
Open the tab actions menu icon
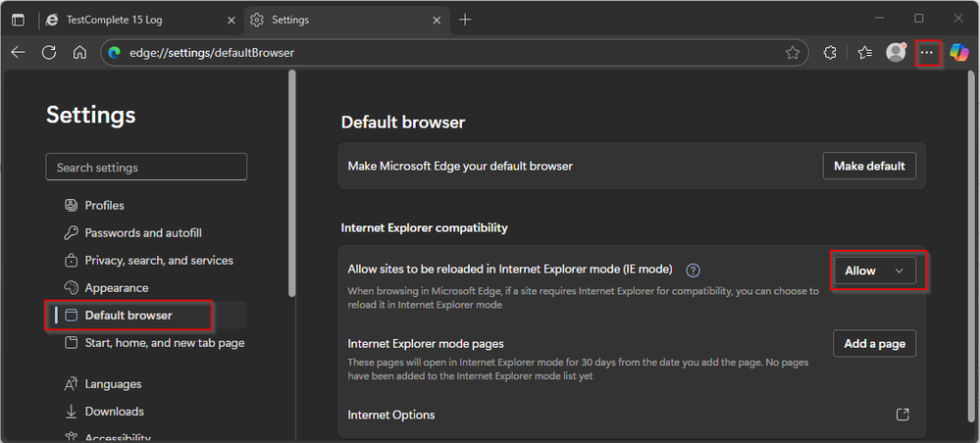pyautogui.click(x=18, y=20)
